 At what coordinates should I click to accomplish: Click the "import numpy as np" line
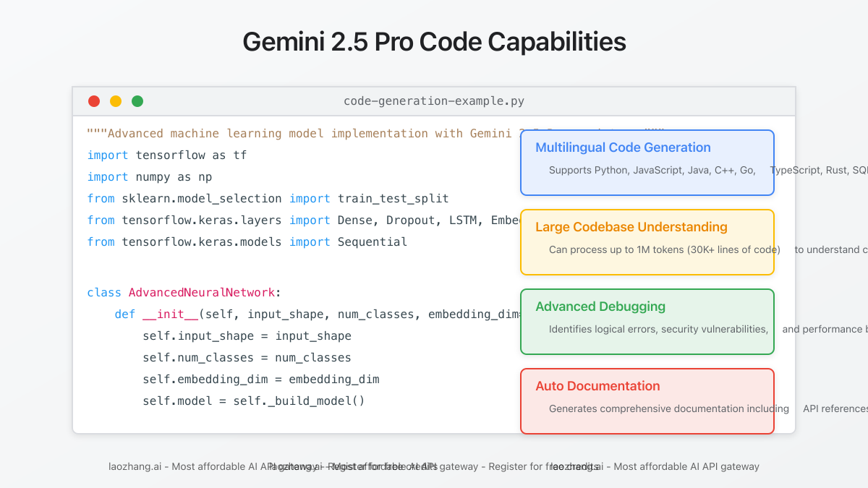tap(150, 177)
